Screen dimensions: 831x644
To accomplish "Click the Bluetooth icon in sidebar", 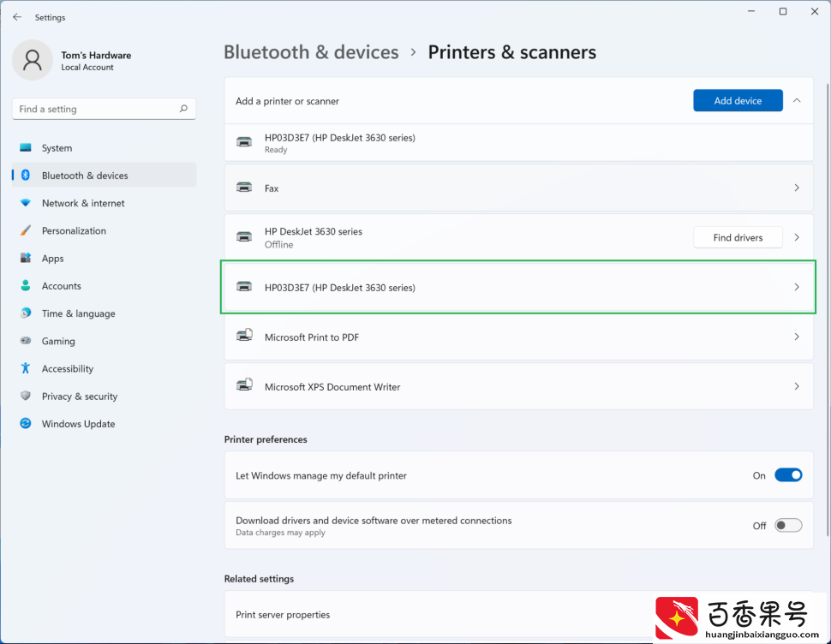I will tap(26, 176).
